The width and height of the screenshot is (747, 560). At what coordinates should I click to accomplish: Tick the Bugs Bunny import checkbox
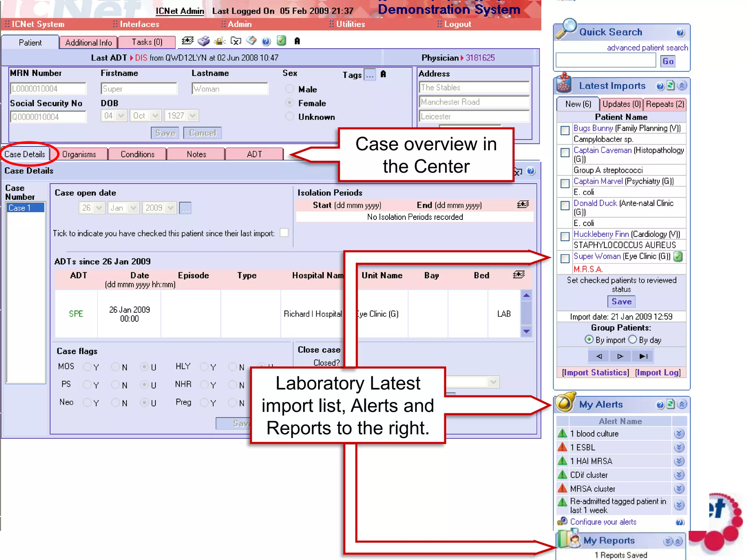click(565, 130)
